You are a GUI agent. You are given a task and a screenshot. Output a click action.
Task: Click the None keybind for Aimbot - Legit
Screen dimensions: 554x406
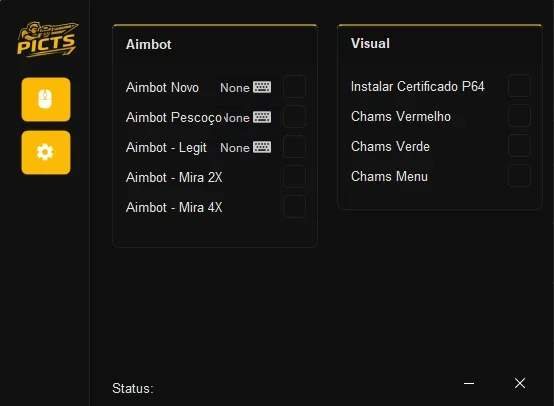coord(235,148)
